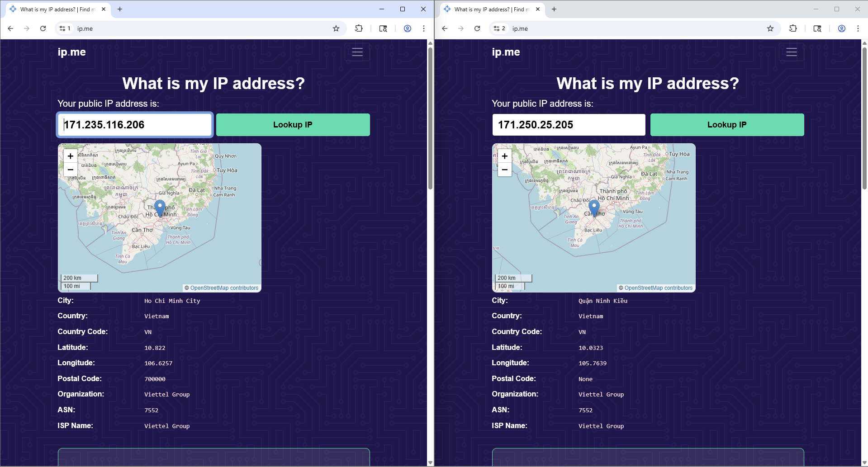
Task: Open OpenStreetMap contributors link on right map
Action: (x=658, y=288)
